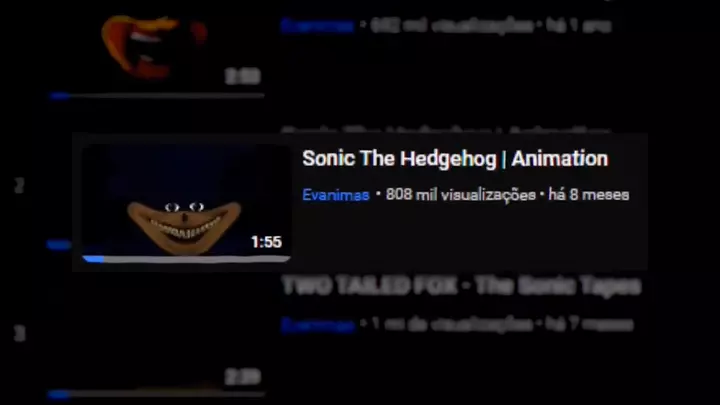Click the "há 1 ano" text in the top row
Image resolution: width=720 pixels, height=405 pixels.
click(x=579, y=26)
